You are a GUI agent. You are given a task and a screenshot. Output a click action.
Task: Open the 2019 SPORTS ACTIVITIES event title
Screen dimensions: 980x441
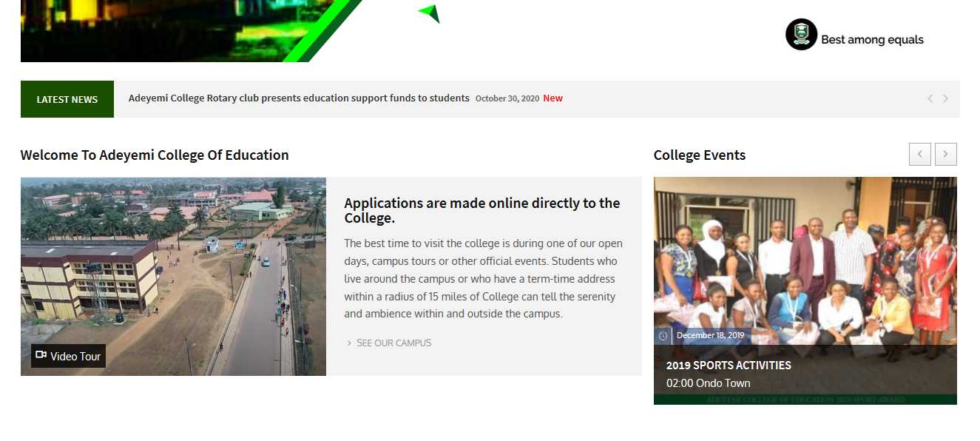(x=729, y=366)
